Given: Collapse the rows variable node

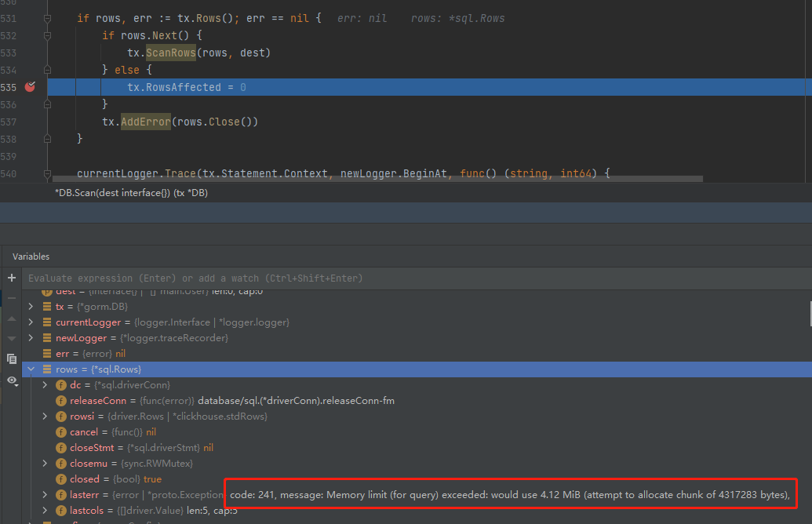Looking at the screenshot, I should [31, 369].
